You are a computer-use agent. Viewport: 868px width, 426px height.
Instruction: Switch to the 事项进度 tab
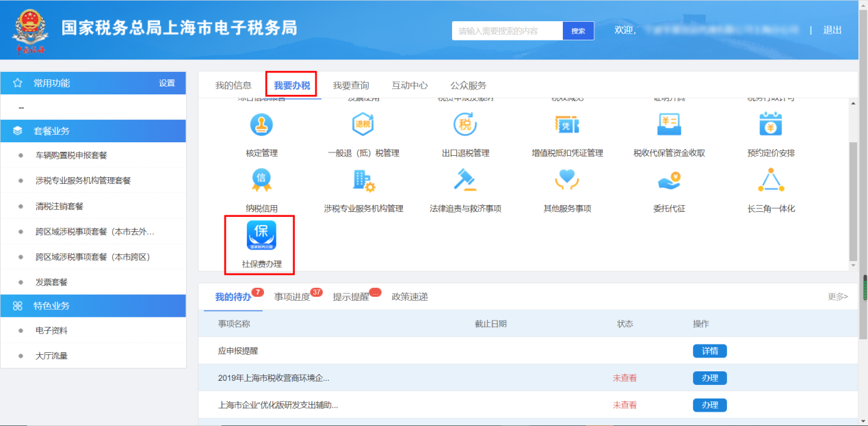coord(292,297)
